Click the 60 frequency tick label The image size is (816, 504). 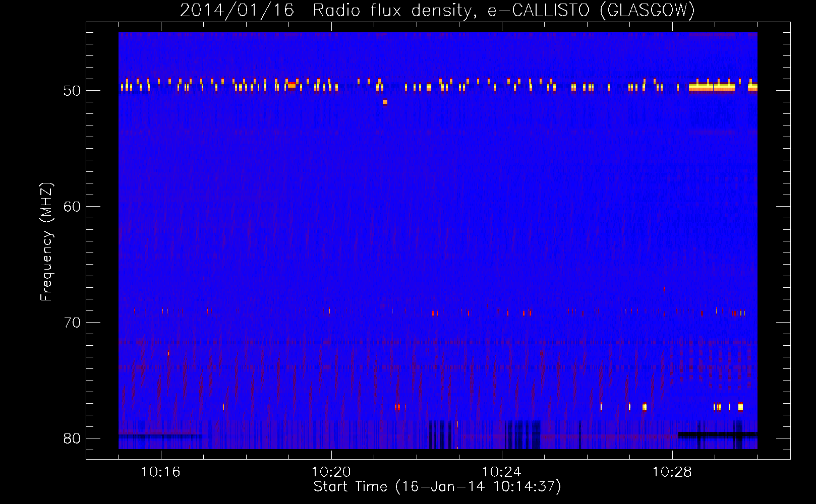point(73,207)
